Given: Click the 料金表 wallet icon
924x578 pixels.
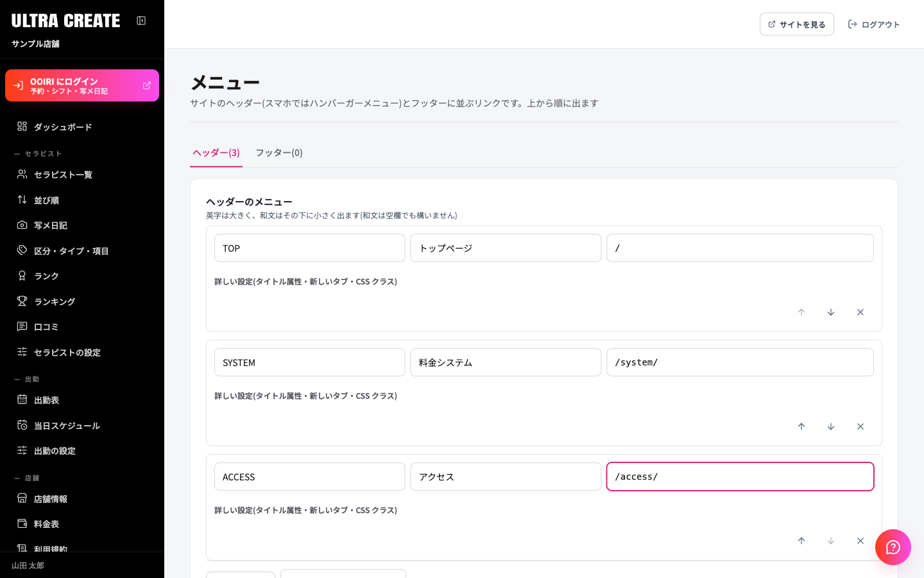Looking at the screenshot, I should (22, 524).
